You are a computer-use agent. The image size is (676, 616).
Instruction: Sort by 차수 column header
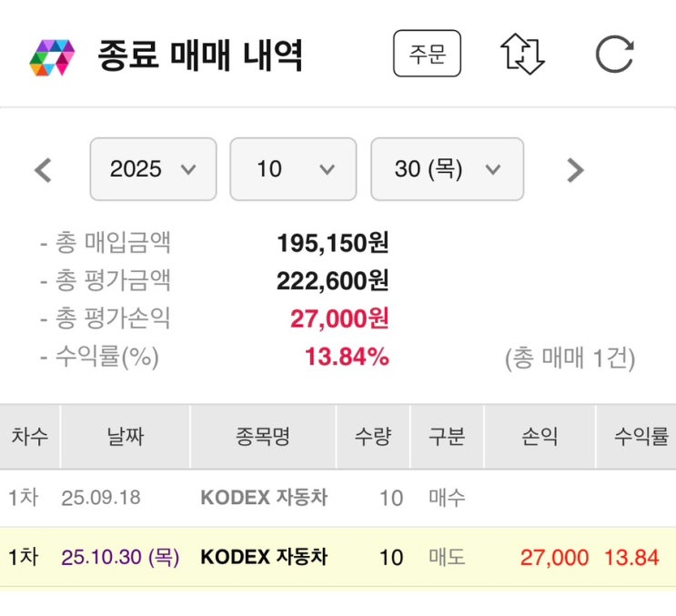coord(30,438)
